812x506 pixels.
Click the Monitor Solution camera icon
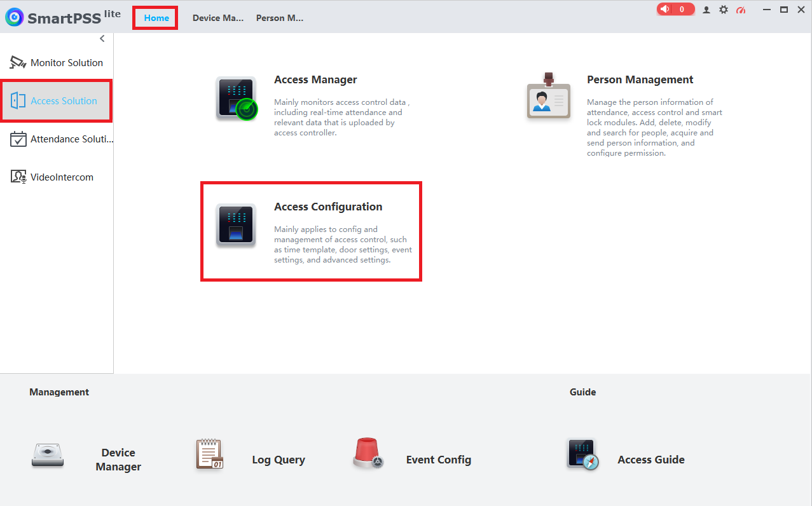tap(18, 62)
